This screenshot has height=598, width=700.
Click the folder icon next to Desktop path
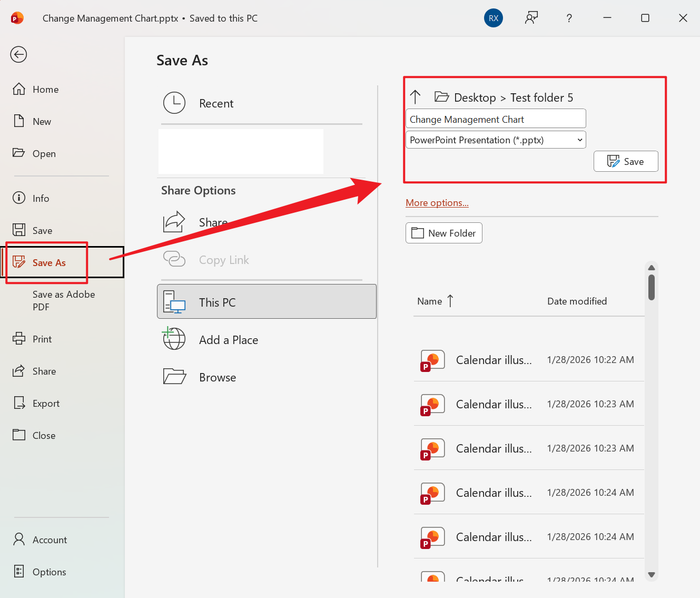(x=441, y=97)
